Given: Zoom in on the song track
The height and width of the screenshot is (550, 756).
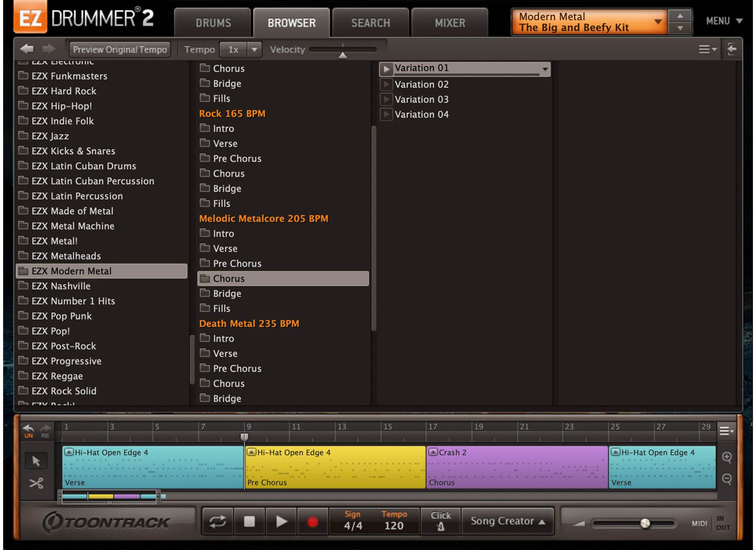Looking at the screenshot, I should 727,457.
